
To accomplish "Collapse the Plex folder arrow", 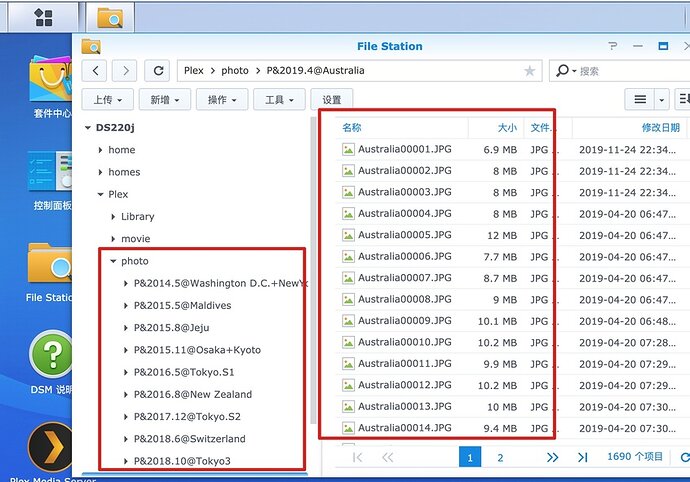I will (100, 195).
